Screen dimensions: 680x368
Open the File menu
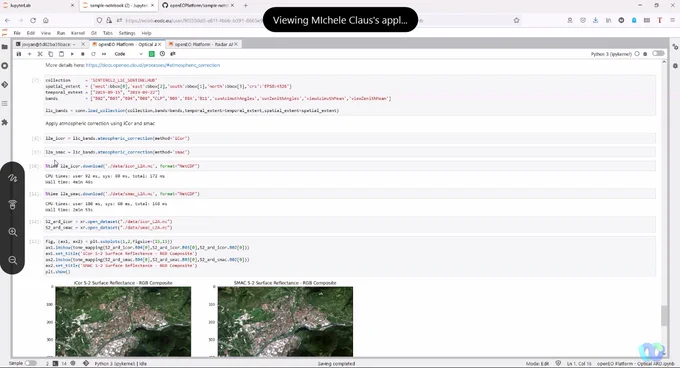(x=17, y=33)
